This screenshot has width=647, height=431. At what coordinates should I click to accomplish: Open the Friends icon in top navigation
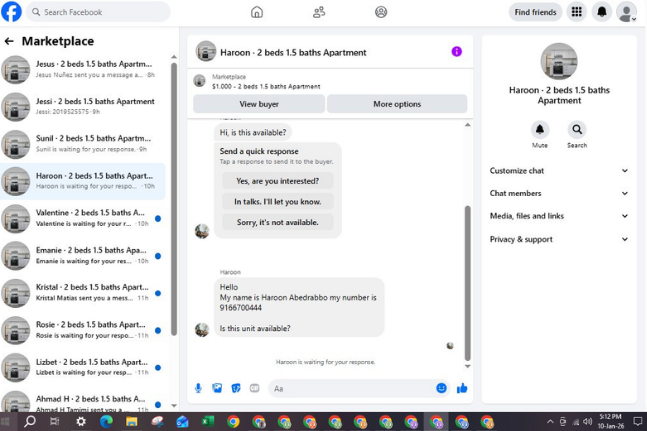tap(319, 12)
